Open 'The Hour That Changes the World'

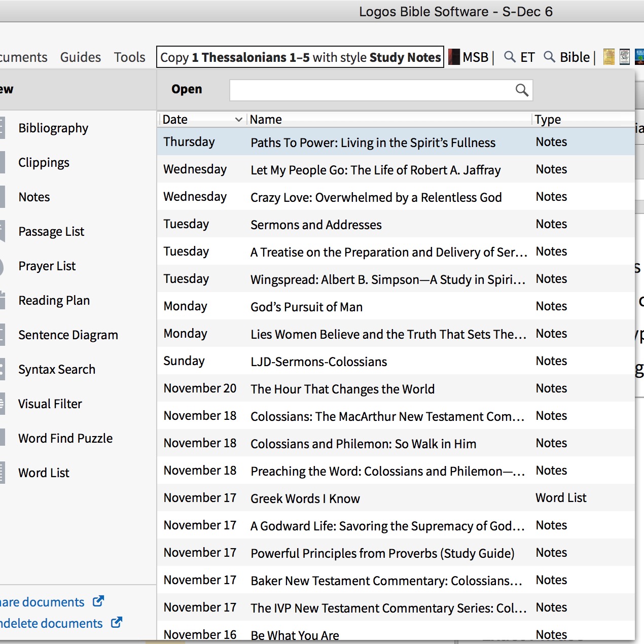tap(396, 388)
